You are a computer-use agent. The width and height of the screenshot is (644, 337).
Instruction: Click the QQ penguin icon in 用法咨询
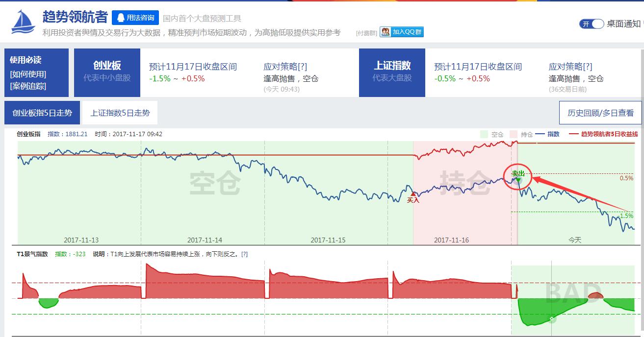click(121, 18)
